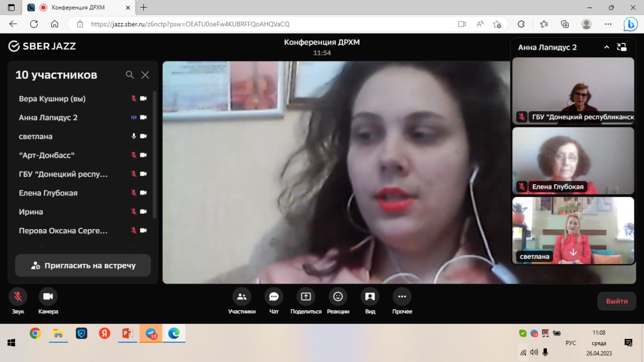Click muted mic icon for ГБУ "Донецкий респу...
This screenshot has height=362, width=644.
[134, 174]
